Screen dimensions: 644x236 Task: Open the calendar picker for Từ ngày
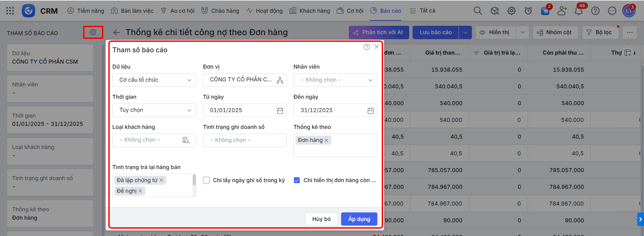click(280, 110)
